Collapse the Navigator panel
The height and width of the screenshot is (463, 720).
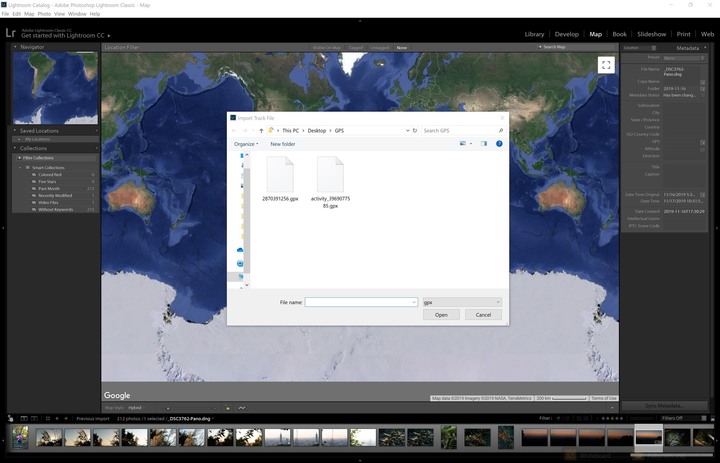coord(15,47)
